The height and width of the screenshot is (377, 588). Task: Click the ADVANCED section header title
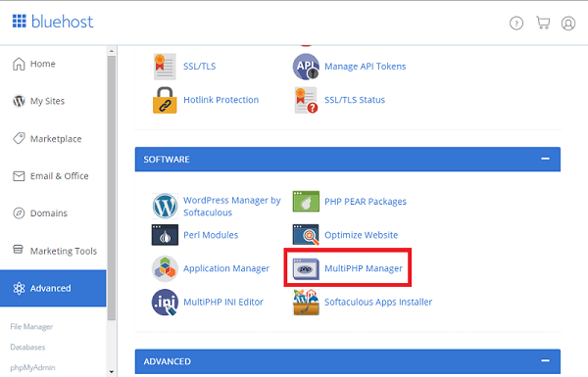[x=168, y=361]
